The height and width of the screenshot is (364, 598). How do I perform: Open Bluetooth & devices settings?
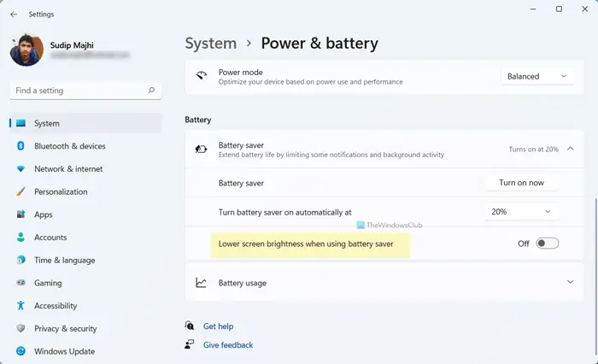(x=70, y=146)
